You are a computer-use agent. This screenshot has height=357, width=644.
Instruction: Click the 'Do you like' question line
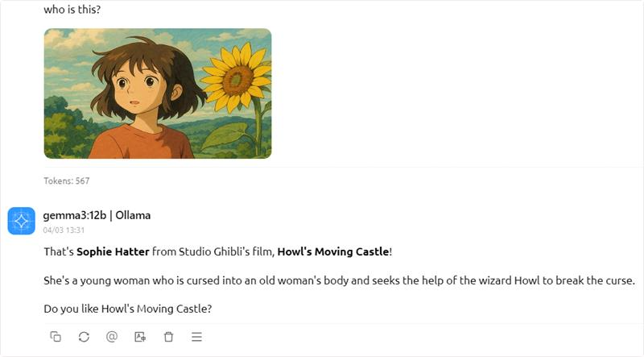[x=127, y=309]
